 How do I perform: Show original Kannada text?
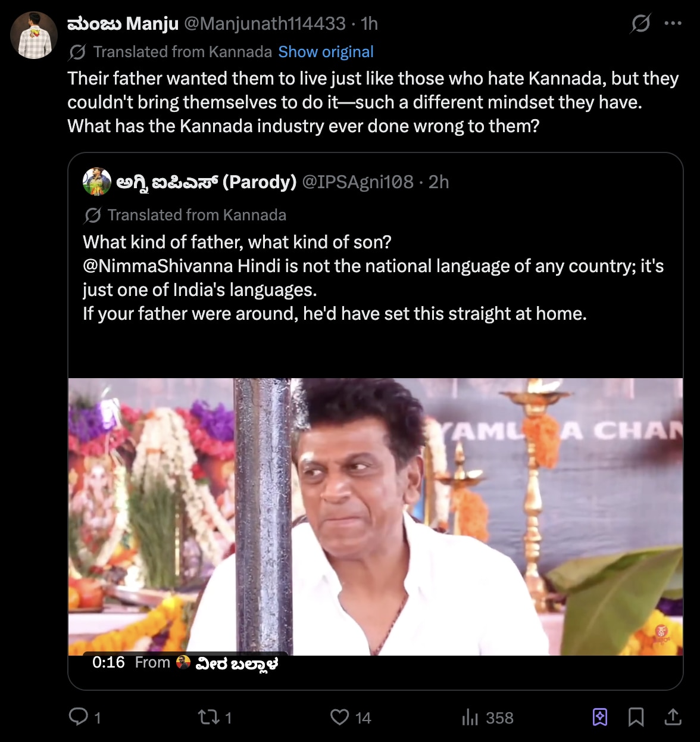click(x=326, y=52)
